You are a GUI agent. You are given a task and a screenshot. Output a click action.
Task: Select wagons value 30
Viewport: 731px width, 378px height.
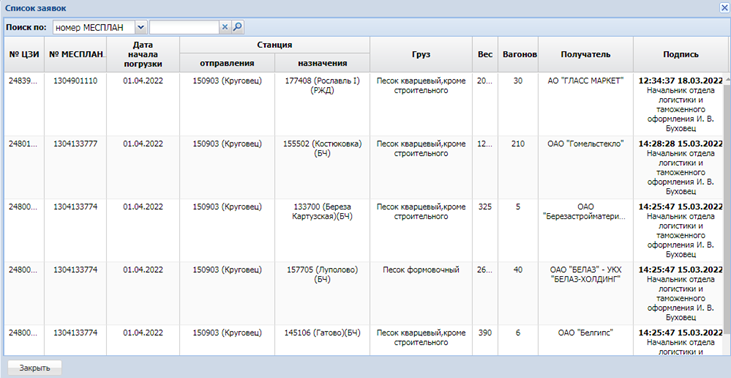(x=518, y=81)
